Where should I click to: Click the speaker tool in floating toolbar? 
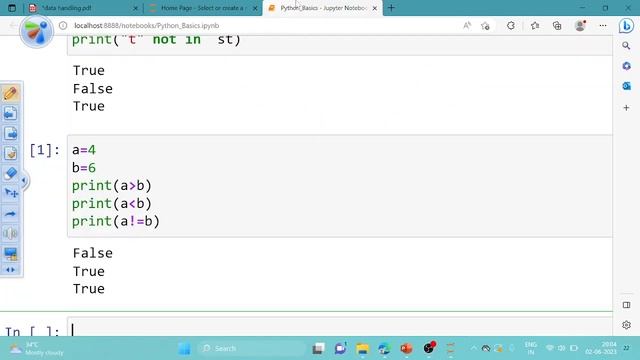10,233
